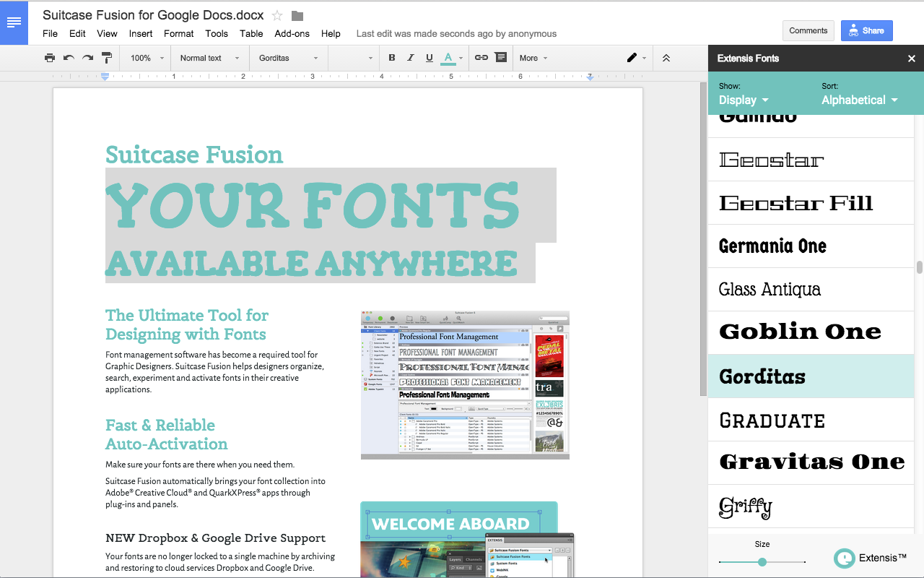Viewport: 924px width, 578px height.
Task: Toggle italic formatting
Action: pyautogui.click(x=411, y=58)
